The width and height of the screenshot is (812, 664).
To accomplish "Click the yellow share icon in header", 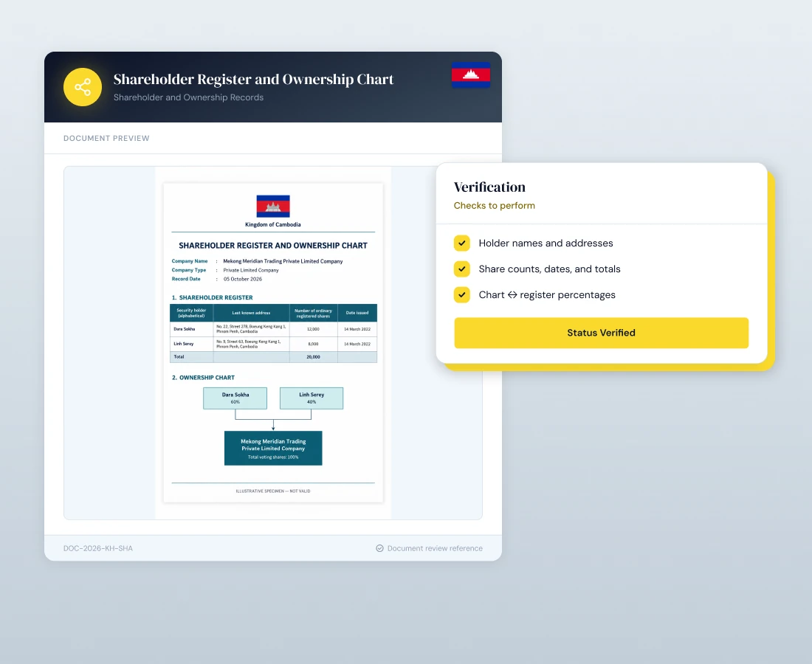I will pyautogui.click(x=83, y=87).
